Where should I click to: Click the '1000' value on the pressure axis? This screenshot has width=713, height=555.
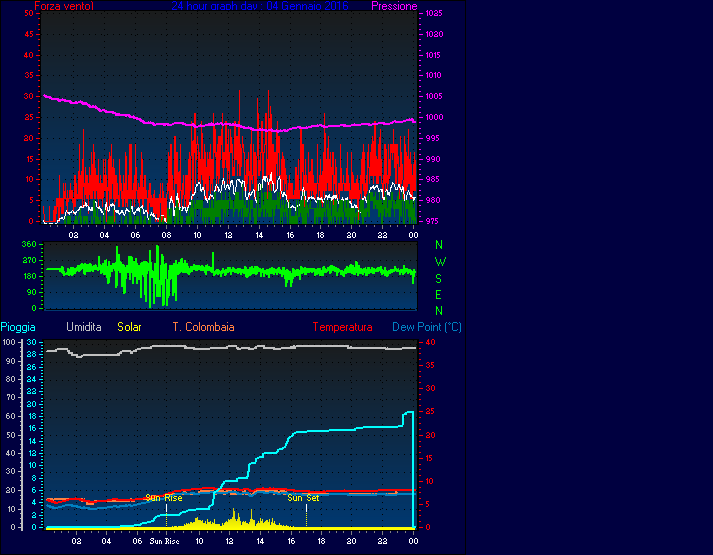click(434, 117)
